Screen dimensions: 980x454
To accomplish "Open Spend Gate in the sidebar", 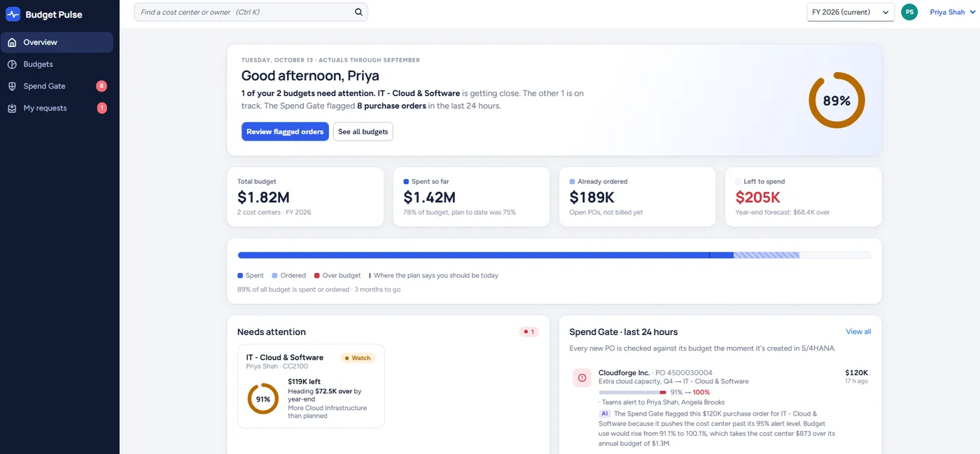I will [x=57, y=86].
